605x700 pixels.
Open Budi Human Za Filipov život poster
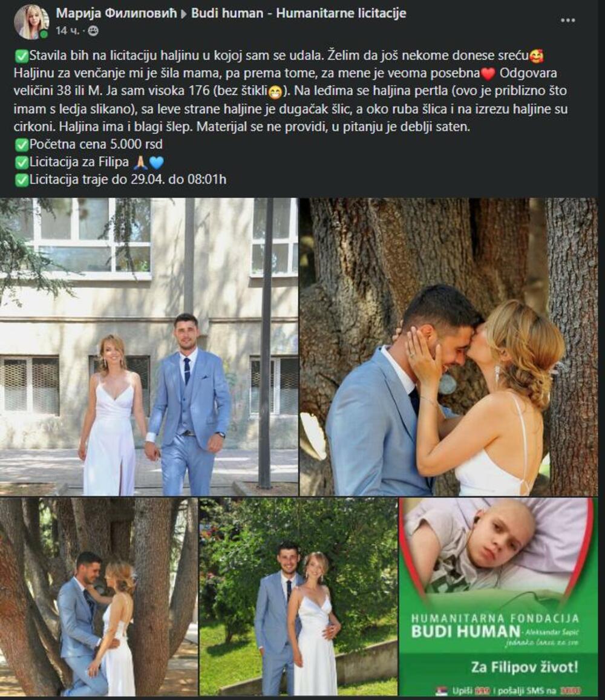[x=499, y=597]
